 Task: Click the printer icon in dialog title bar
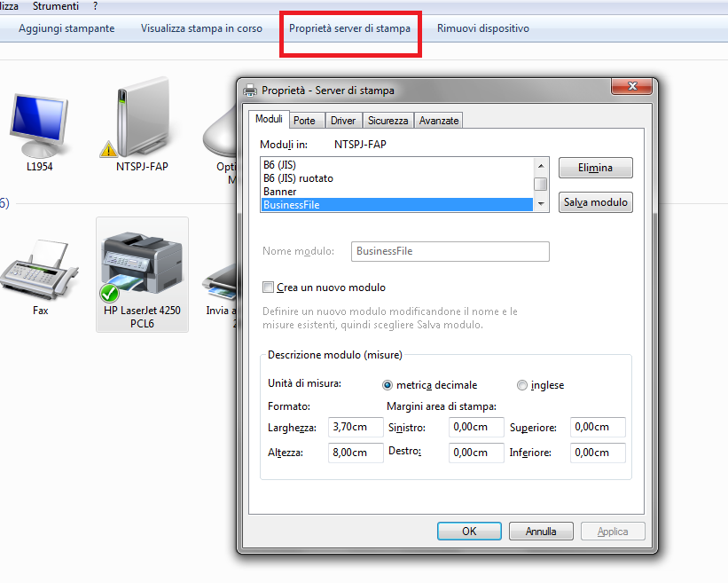(x=250, y=91)
